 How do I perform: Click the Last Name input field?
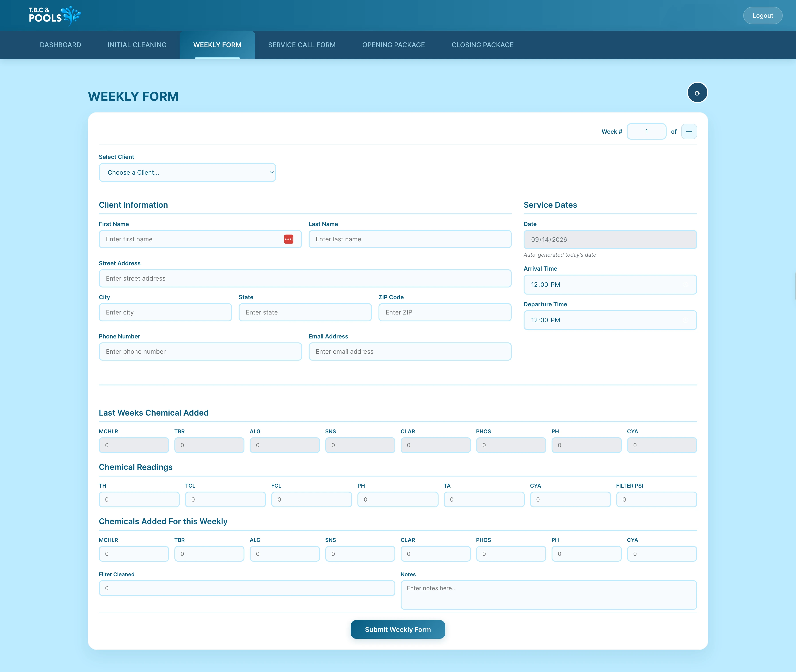(410, 239)
